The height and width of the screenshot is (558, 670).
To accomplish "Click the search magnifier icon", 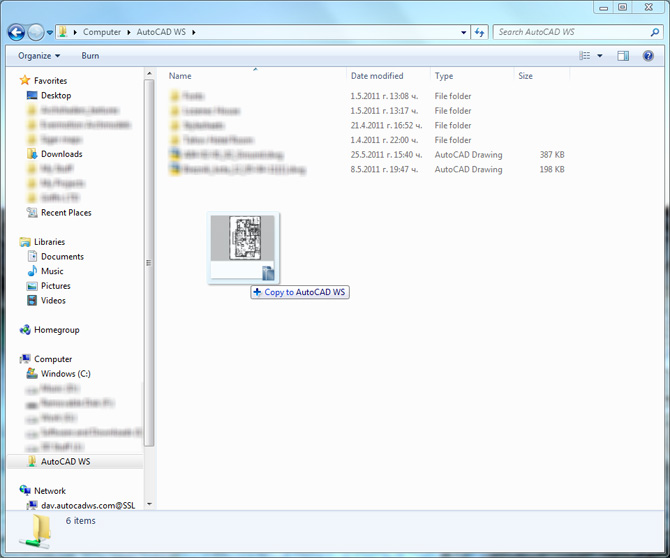I will click(655, 32).
